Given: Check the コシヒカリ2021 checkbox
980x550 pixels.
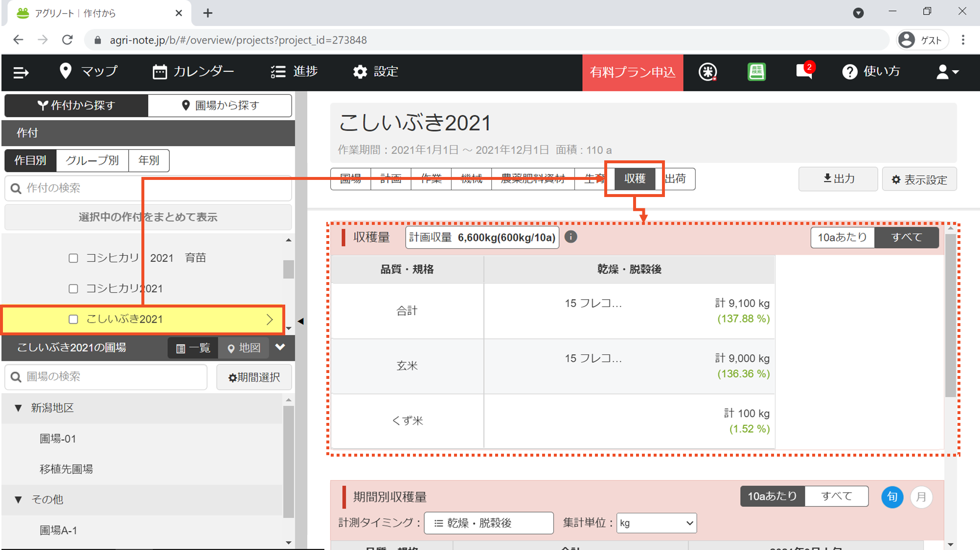Looking at the screenshot, I should coord(73,288).
